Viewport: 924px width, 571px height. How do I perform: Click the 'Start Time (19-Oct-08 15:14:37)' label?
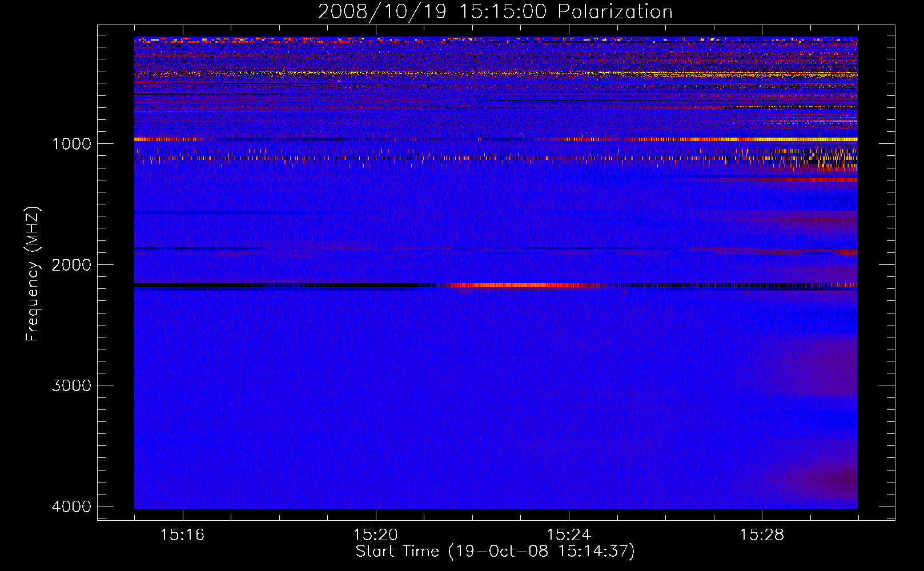tap(495, 552)
